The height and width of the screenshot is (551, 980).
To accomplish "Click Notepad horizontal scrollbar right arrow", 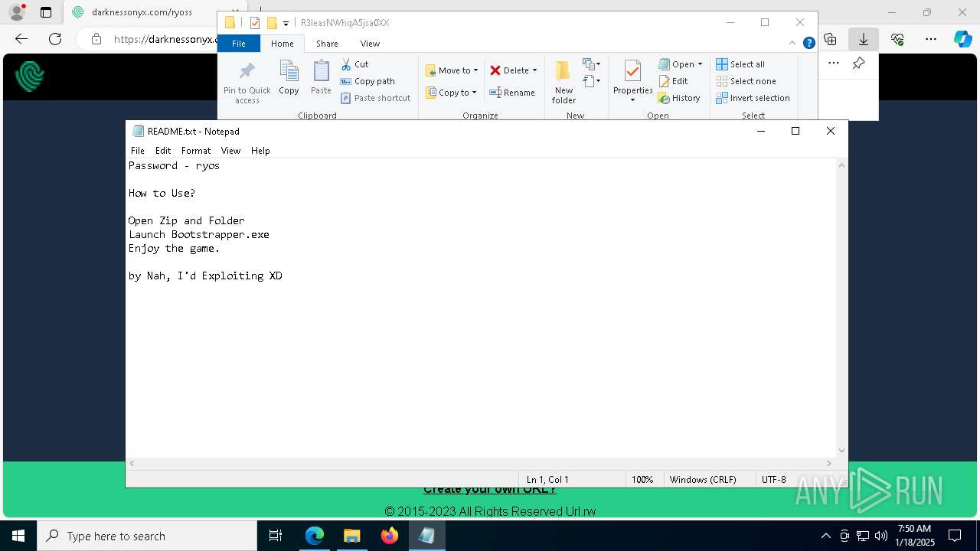I will (x=828, y=463).
